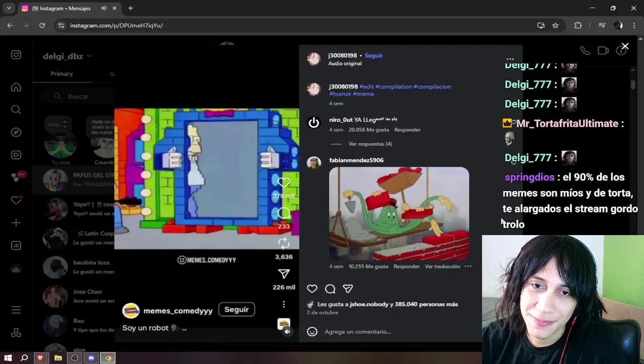Start a video call with camera icon

[603, 51]
